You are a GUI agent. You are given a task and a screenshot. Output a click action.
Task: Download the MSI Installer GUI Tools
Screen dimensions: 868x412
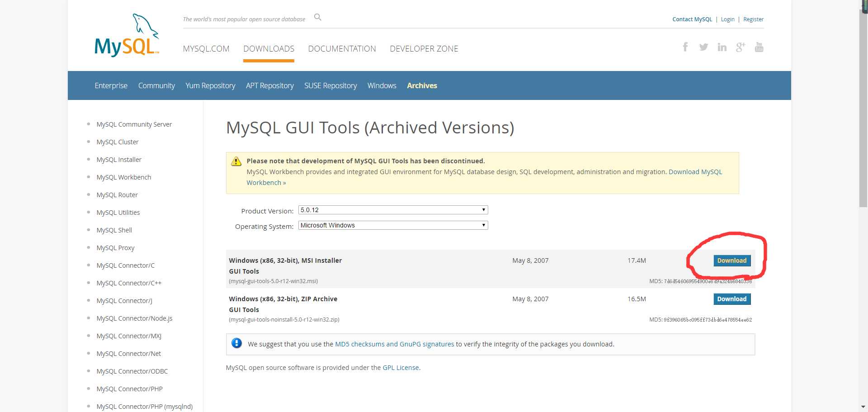tap(732, 260)
